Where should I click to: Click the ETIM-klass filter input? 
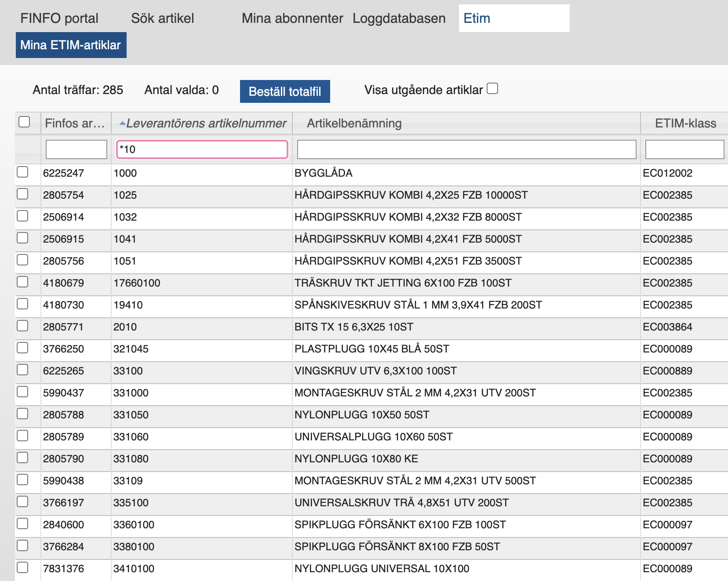click(684, 149)
